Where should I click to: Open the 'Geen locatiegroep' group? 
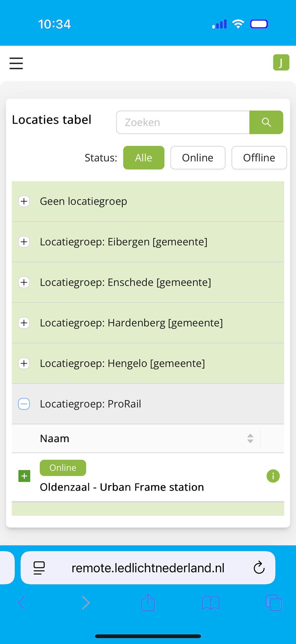(x=24, y=201)
